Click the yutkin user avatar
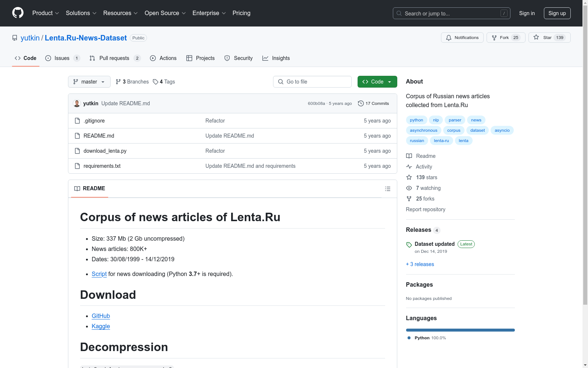 click(x=77, y=103)
